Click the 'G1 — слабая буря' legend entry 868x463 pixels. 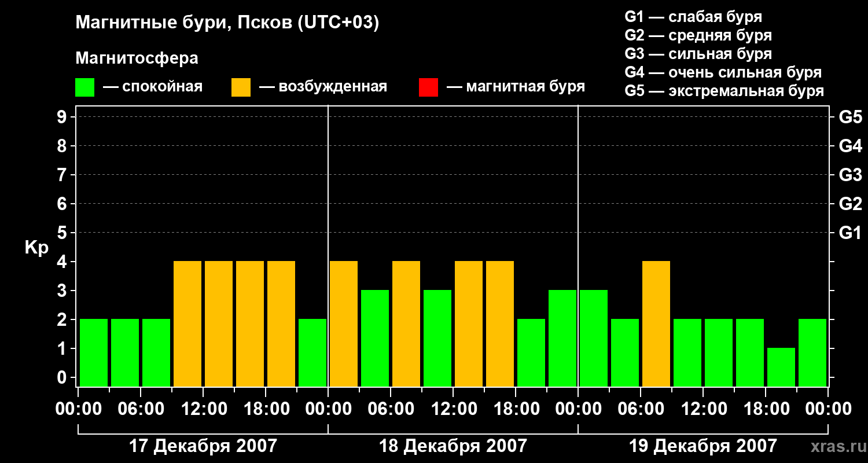(x=693, y=17)
